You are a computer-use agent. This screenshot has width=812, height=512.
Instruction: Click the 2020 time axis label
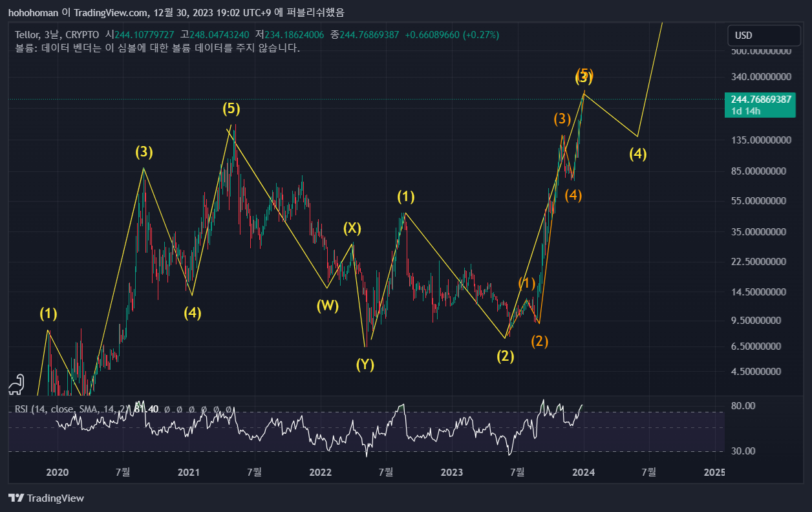tap(58, 472)
